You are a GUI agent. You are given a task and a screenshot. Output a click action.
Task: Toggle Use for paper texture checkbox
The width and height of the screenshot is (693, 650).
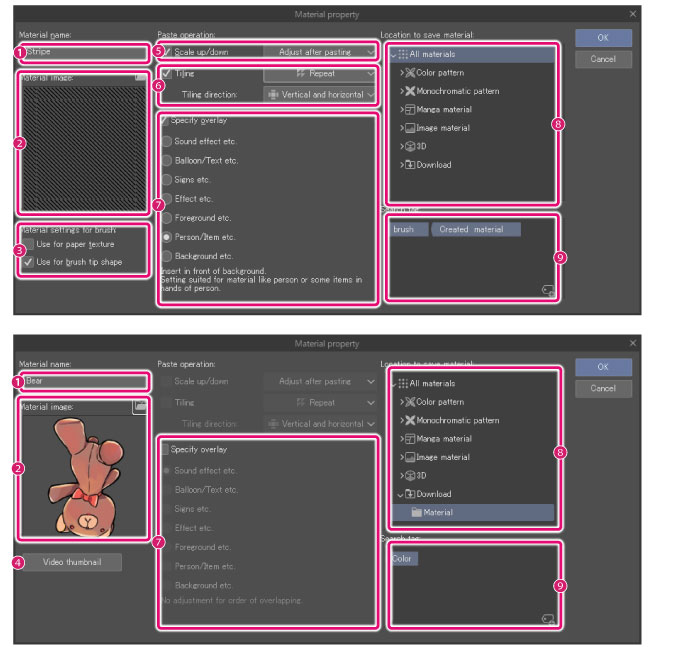pyautogui.click(x=28, y=244)
